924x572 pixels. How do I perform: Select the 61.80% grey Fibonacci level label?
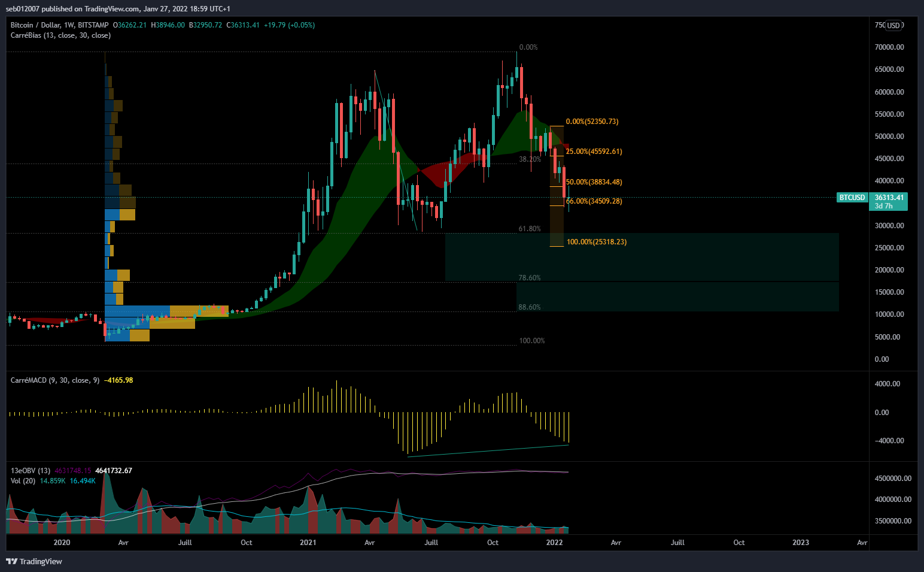[529, 229]
